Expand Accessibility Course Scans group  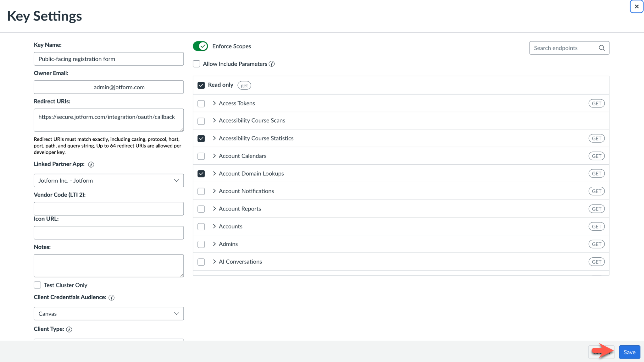[214, 120]
